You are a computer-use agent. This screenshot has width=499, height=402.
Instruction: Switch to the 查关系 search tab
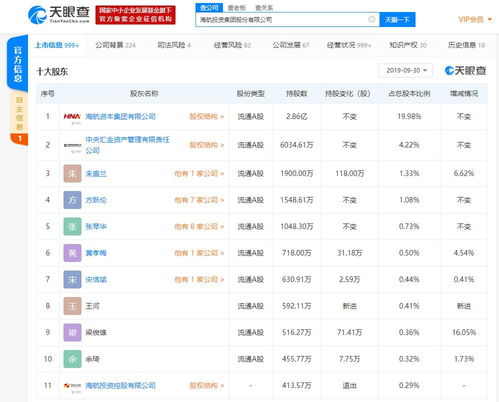(x=264, y=8)
